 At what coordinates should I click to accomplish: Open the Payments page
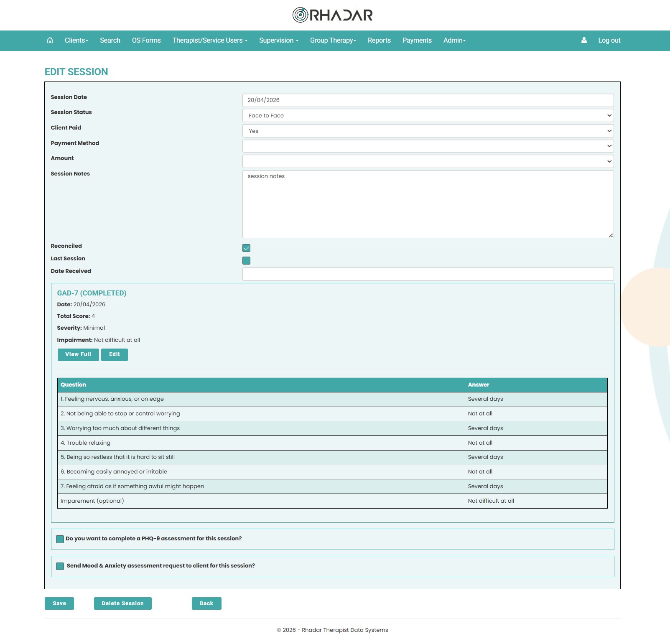tap(417, 40)
